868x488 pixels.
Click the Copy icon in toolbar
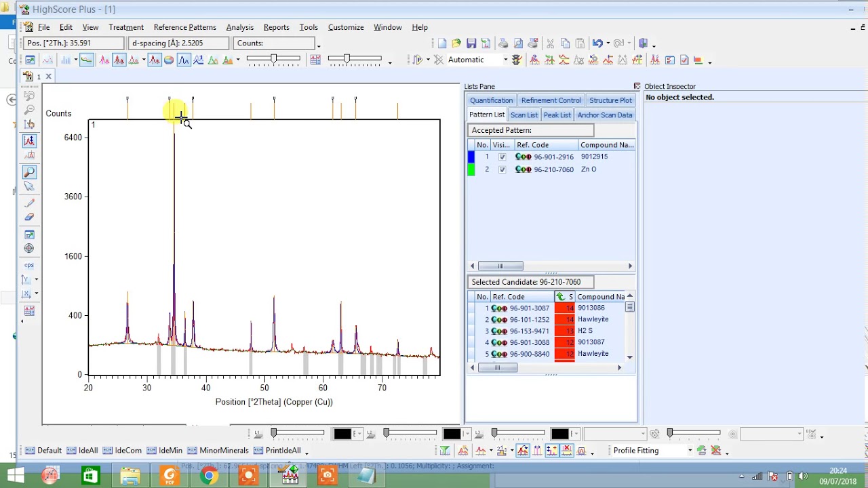pos(565,43)
